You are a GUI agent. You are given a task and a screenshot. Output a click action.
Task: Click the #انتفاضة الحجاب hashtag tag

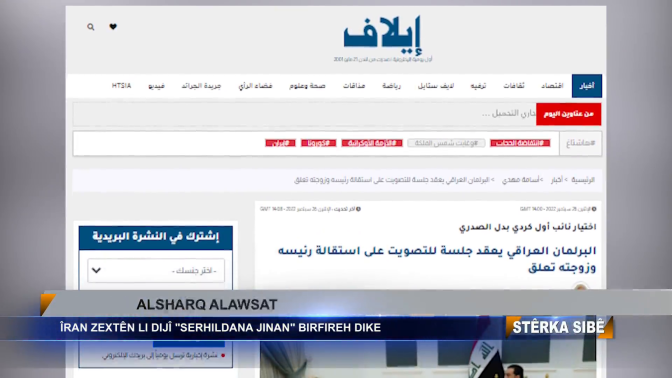pyautogui.click(x=520, y=143)
